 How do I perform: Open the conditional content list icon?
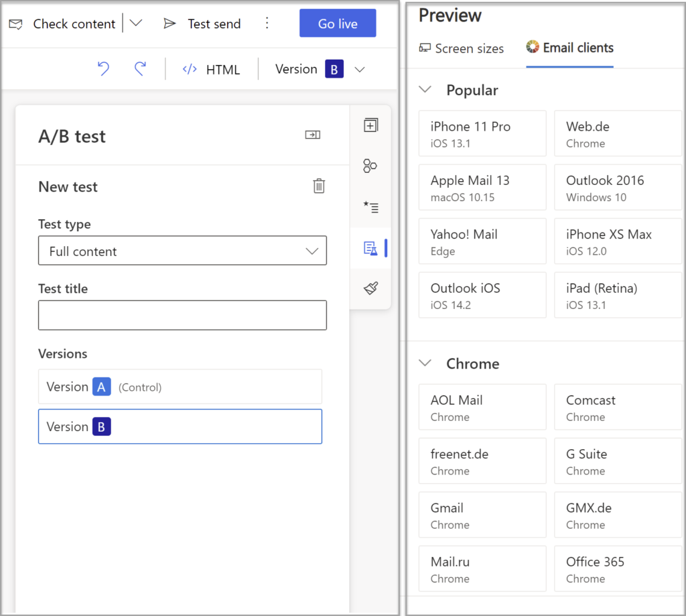click(370, 206)
